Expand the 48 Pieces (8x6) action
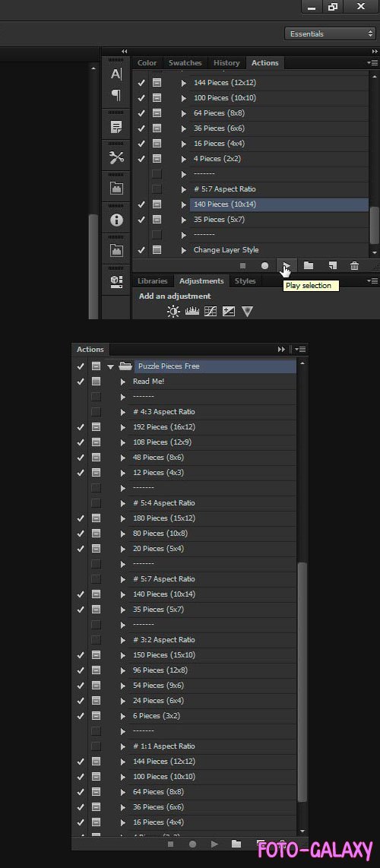This screenshot has height=868, width=380. [123, 458]
